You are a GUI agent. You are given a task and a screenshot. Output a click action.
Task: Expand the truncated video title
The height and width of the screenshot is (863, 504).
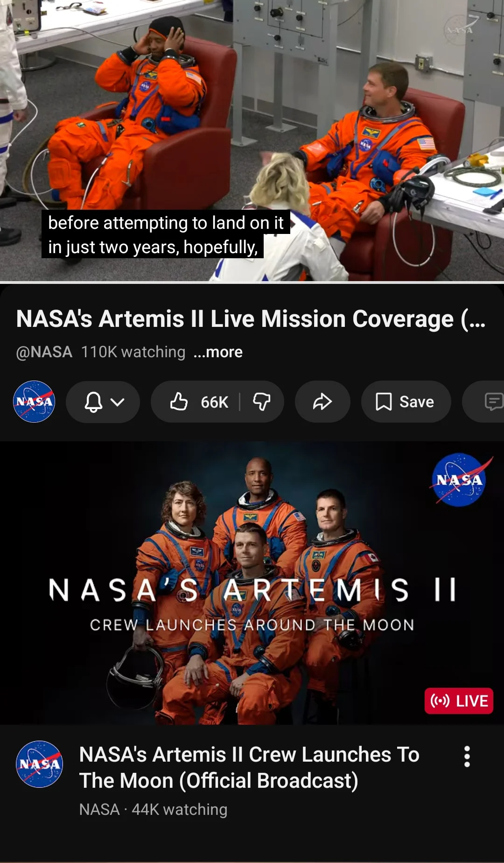point(251,319)
